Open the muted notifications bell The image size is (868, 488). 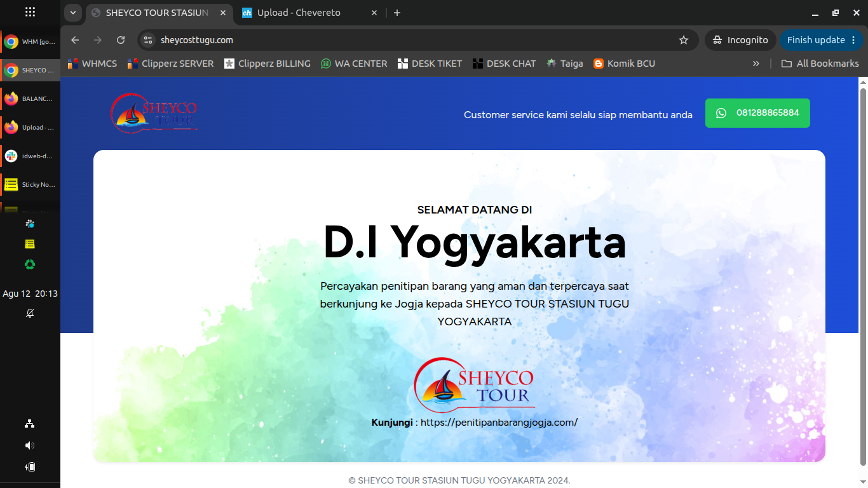tap(30, 313)
